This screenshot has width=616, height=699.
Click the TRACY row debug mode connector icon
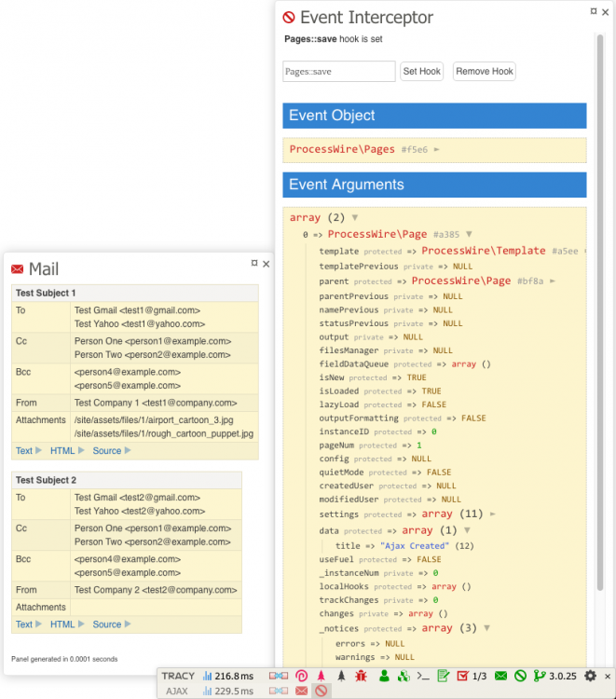coord(279,676)
